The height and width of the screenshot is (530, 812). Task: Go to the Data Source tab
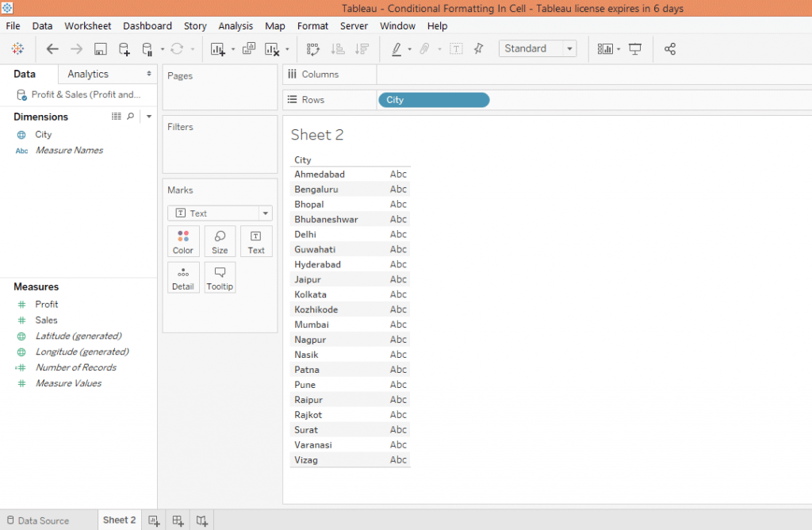pyautogui.click(x=43, y=520)
